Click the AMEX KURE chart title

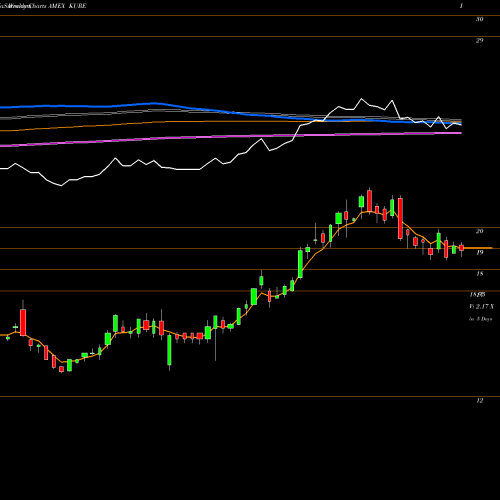(67, 6)
